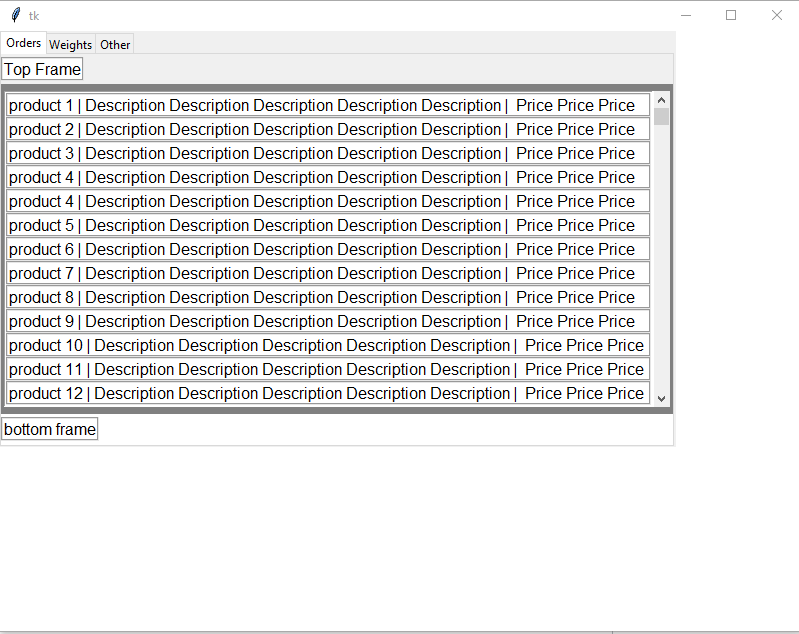Switch to the Orders tab
The image size is (799, 634).
[23, 43]
